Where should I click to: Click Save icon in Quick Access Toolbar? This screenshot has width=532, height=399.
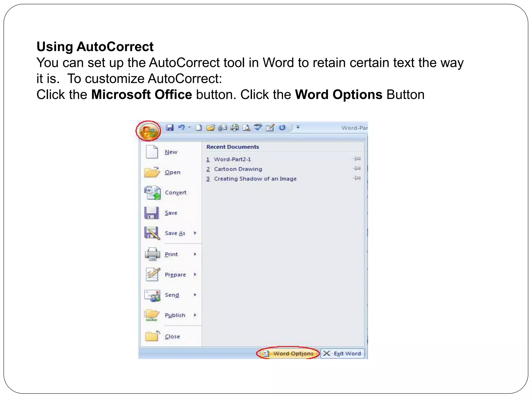170,128
